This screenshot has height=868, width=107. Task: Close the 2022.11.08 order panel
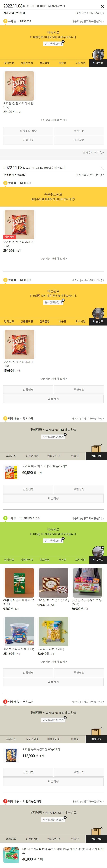[102, 6]
